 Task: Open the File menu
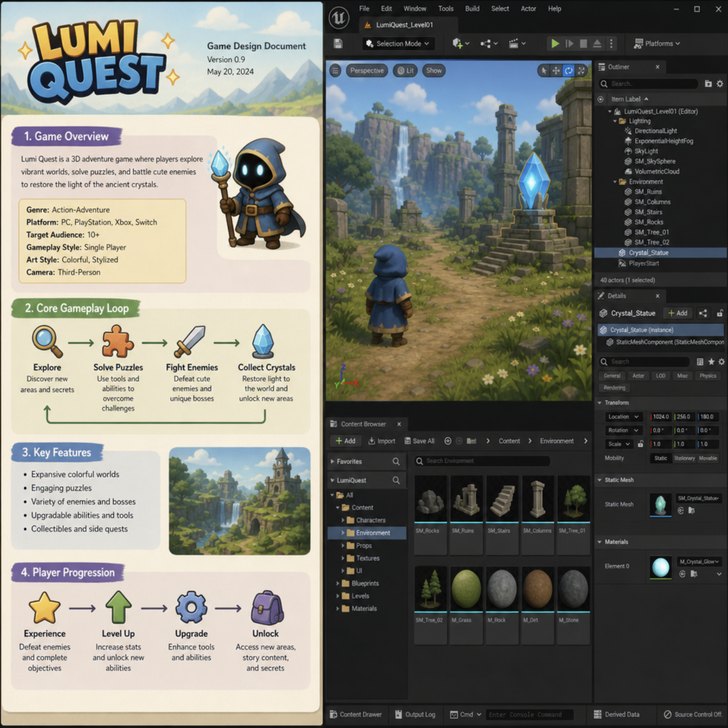(x=364, y=8)
